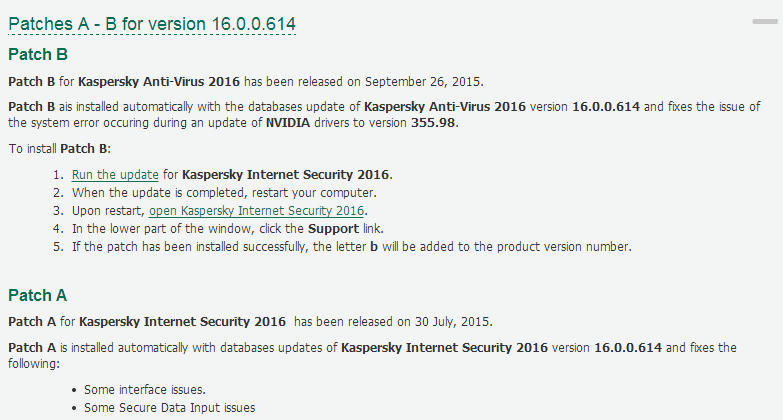Click the bold version number 355.98
Screen dimensions: 783x420
(x=433, y=123)
